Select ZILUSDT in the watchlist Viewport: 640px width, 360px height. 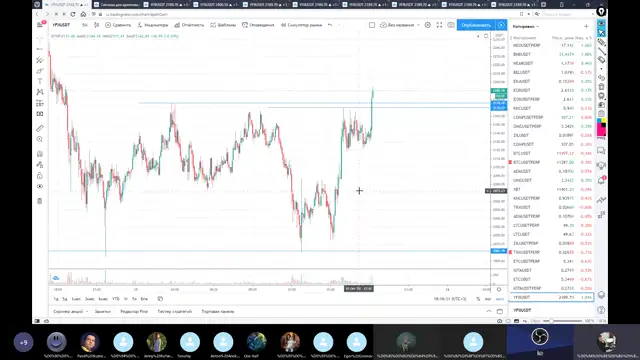coord(551,136)
